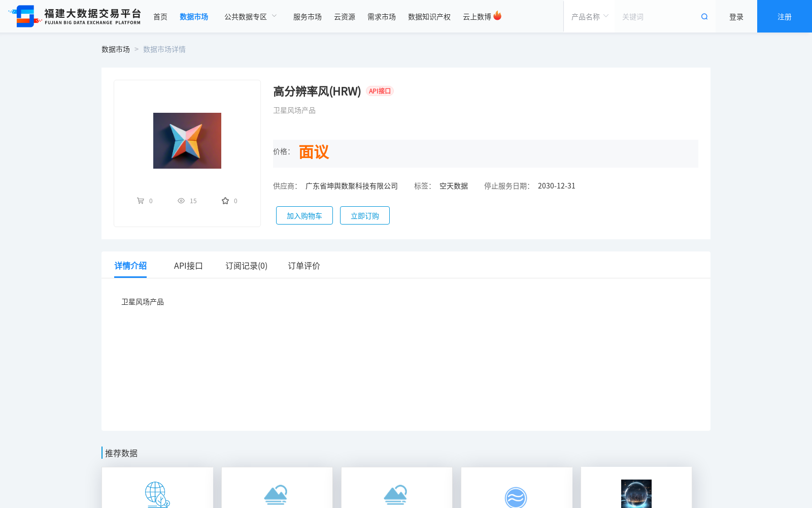
Task: Click 登录 in header
Action: tap(736, 17)
